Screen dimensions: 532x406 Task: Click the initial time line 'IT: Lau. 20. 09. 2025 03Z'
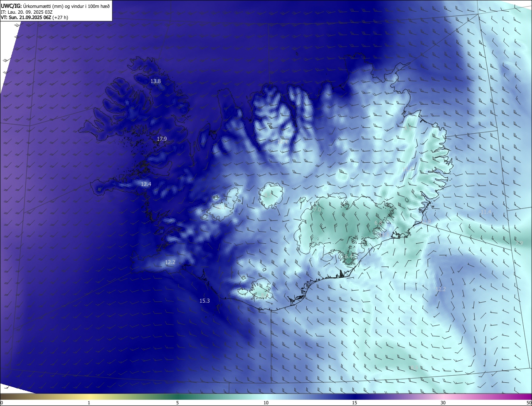(27, 12)
